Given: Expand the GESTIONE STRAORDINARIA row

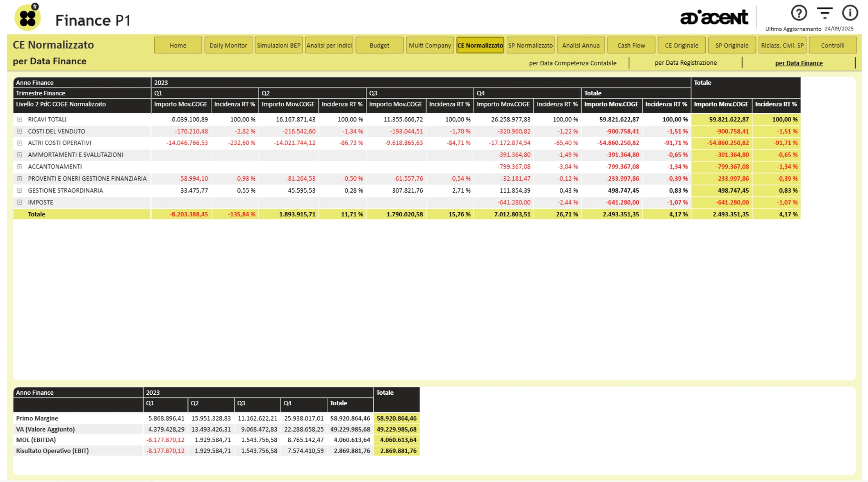Looking at the screenshot, I should (x=19, y=191).
